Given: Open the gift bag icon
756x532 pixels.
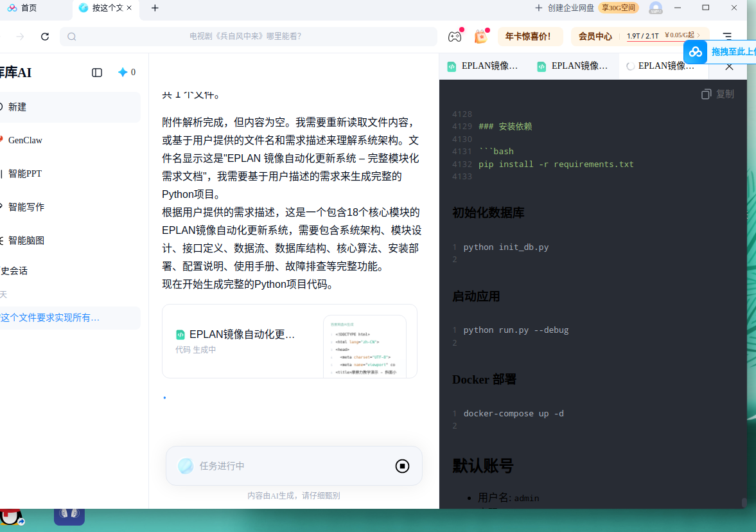Looking at the screenshot, I should [480, 37].
